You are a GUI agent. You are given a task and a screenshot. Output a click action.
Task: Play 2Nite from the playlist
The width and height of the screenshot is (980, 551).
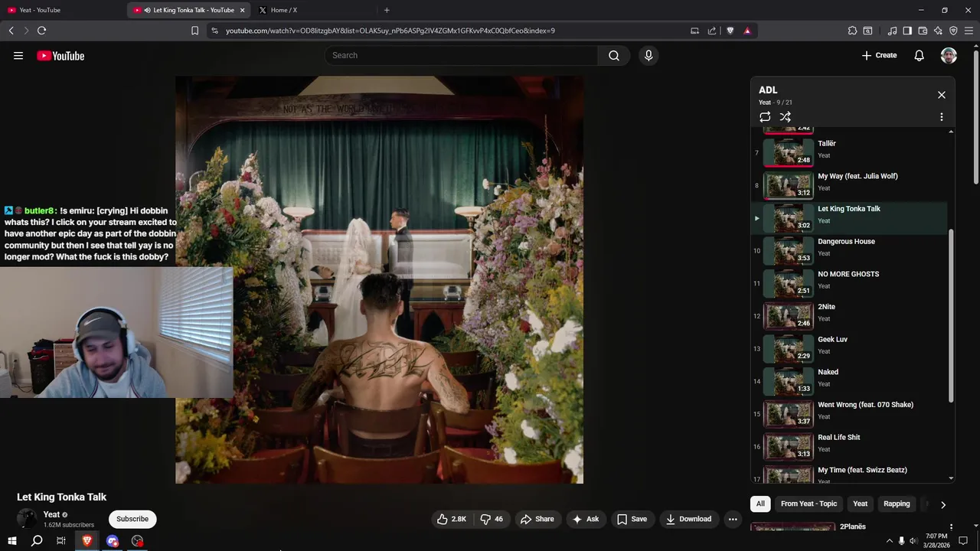pos(850,315)
